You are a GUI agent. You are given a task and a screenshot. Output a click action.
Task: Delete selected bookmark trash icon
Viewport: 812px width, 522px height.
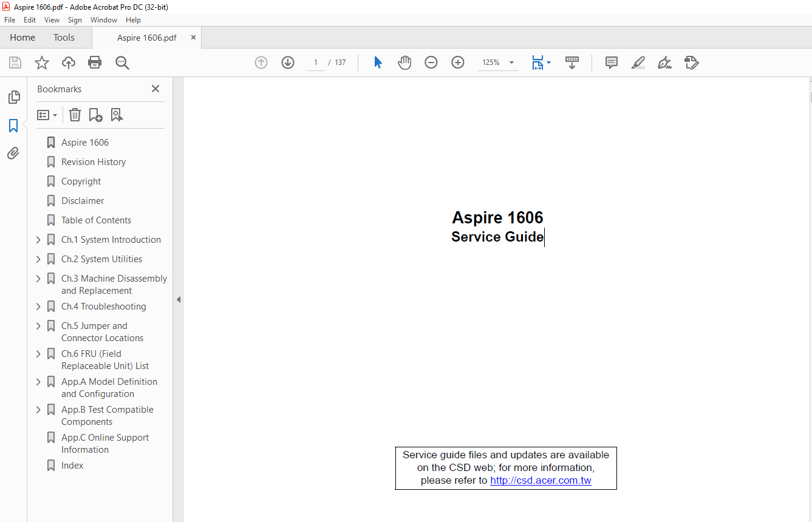pos(75,115)
